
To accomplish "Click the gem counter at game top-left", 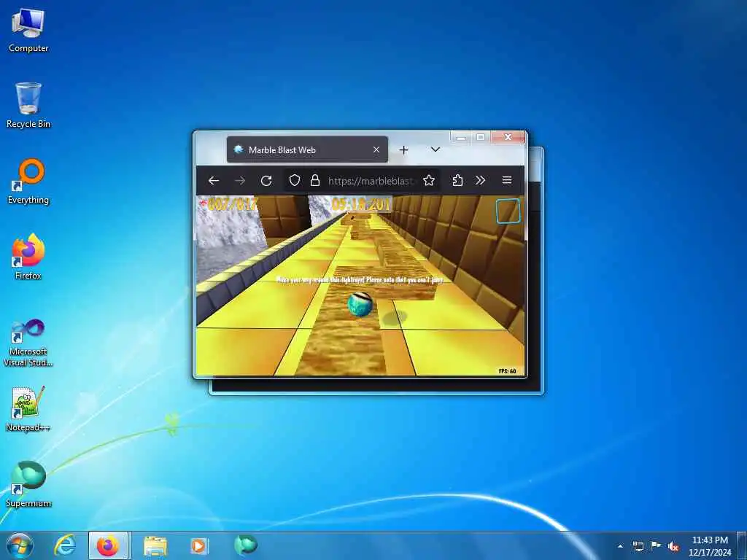I will coord(229,205).
